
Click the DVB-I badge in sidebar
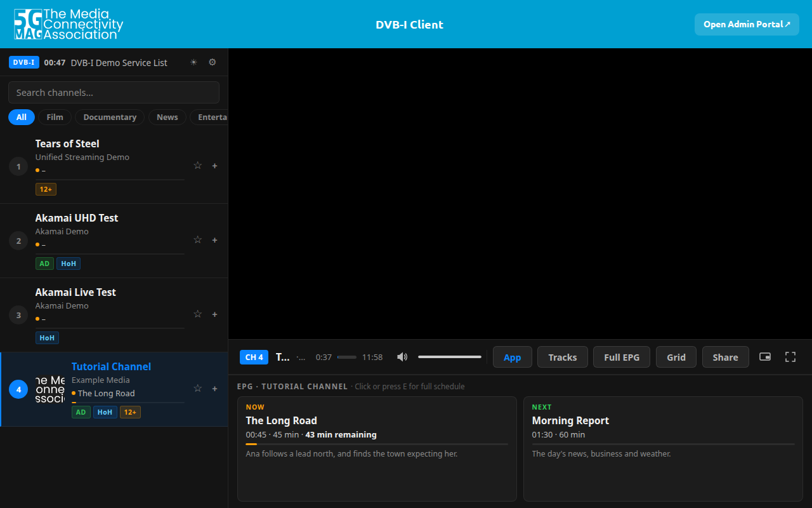click(x=24, y=62)
